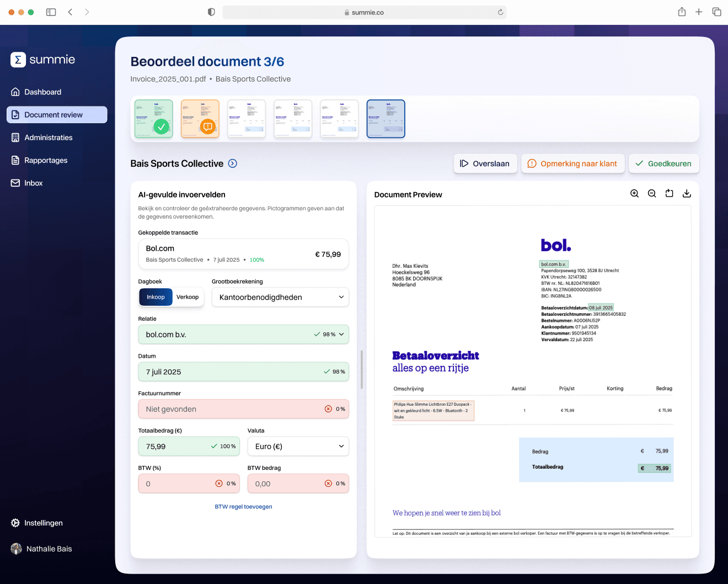The image size is (728, 584).
Task: Click the summie logo in sidebar
Action: (43, 60)
